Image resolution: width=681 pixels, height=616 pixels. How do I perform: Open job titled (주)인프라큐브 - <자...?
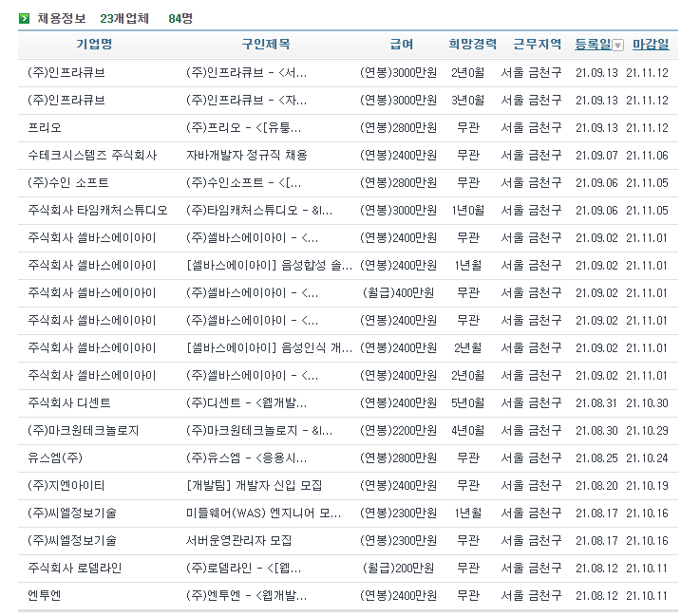[x=246, y=101]
